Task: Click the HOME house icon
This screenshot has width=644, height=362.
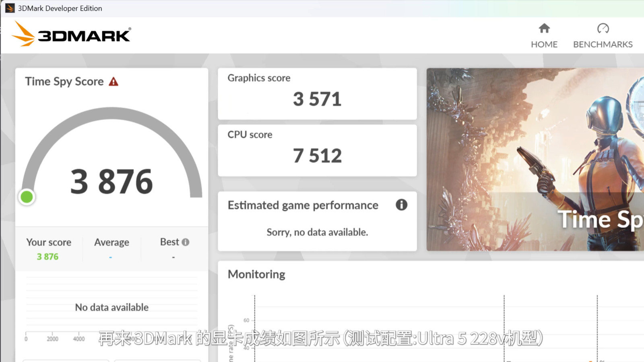Action: [x=544, y=28]
